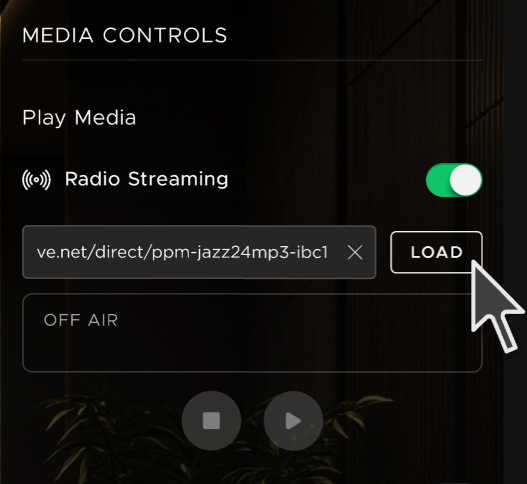This screenshot has height=484, width=527.
Task: Remove the entered address using the cross icon
Action: point(355,252)
